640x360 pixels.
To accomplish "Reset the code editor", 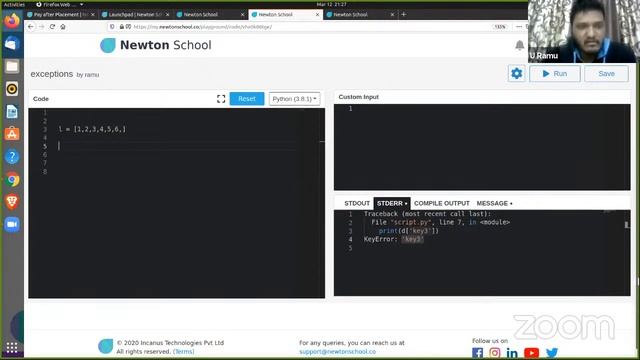I will pyautogui.click(x=247, y=99).
